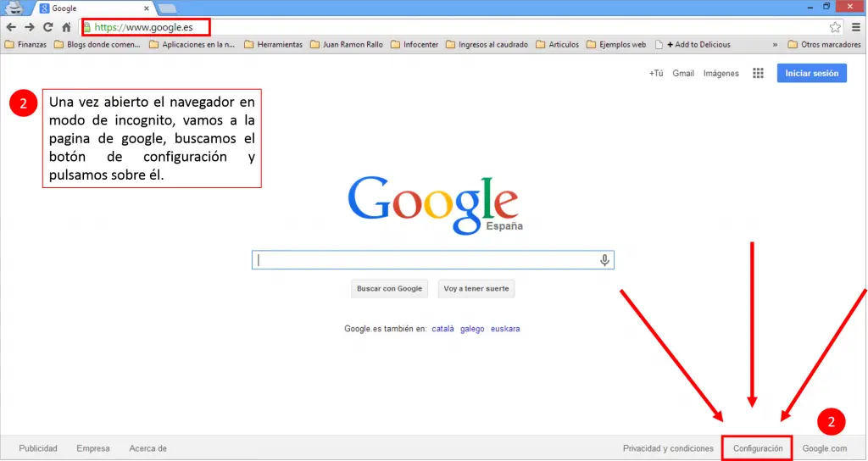Open the Juan Ramon Rallo bookmarks folder
The height and width of the screenshot is (461, 868).
[x=347, y=44]
